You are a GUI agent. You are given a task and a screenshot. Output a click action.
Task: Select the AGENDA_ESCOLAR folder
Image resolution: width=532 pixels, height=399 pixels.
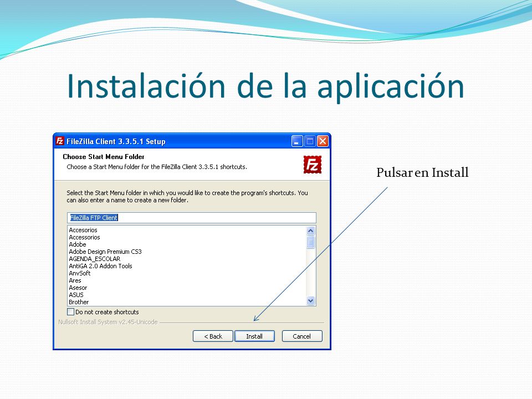click(95, 259)
